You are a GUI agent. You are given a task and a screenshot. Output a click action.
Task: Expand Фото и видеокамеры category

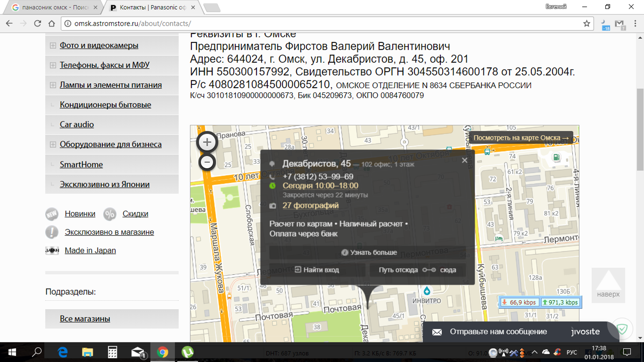click(53, 46)
